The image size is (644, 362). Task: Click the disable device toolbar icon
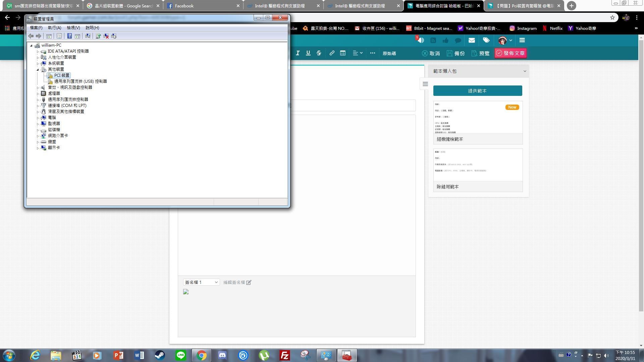pyautogui.click(x=114, y=36)
